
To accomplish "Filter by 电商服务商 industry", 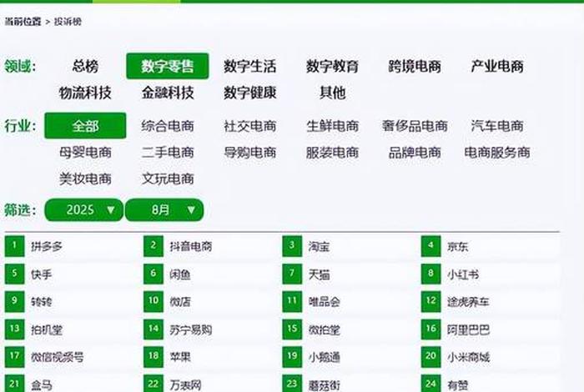I will point(497,153).
